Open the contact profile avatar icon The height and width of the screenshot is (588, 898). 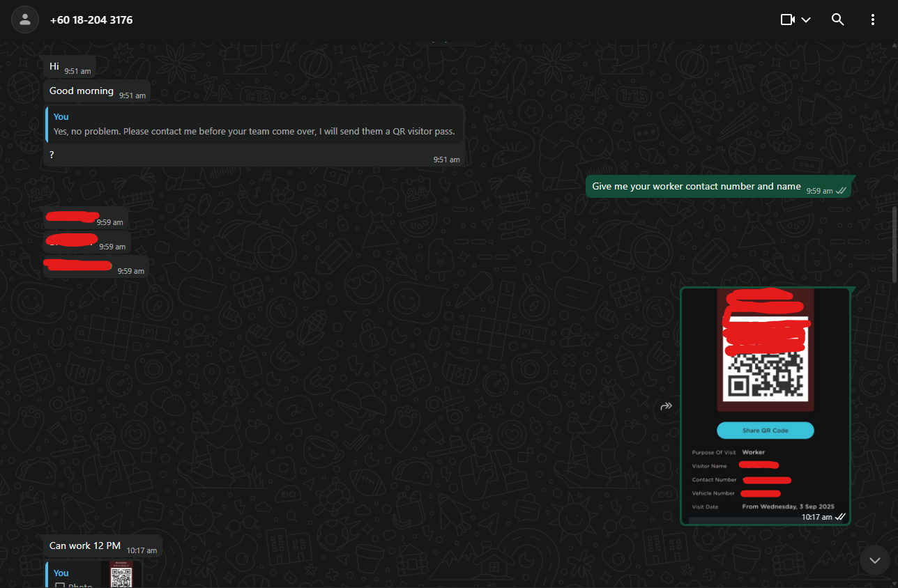[25, 20]
